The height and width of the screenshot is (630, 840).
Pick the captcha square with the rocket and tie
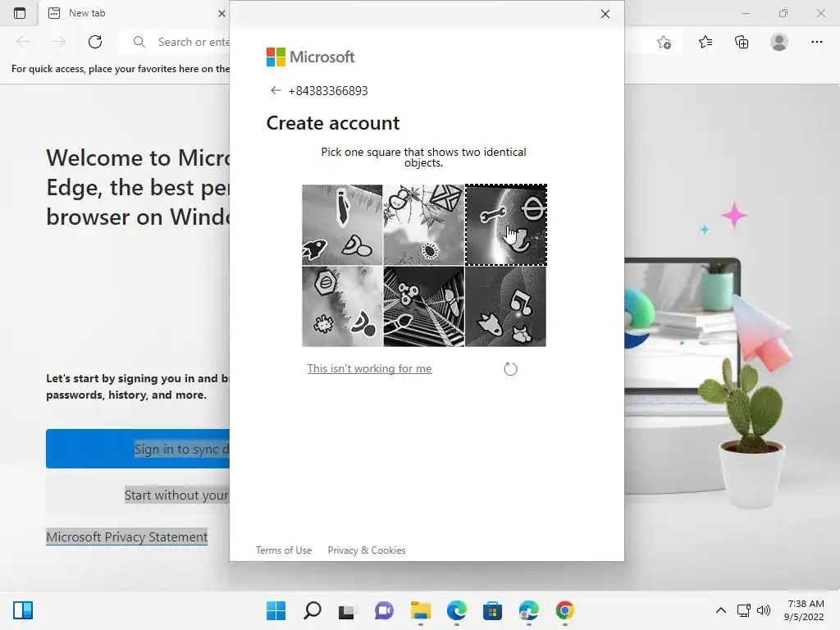[342, 225]
